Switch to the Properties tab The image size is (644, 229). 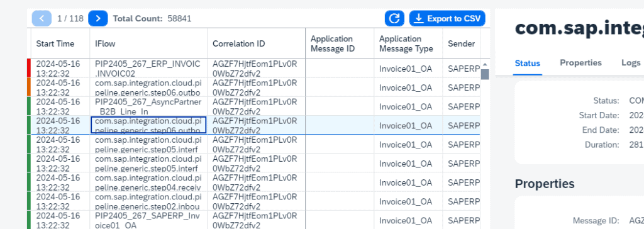click(x=580, y=62)
